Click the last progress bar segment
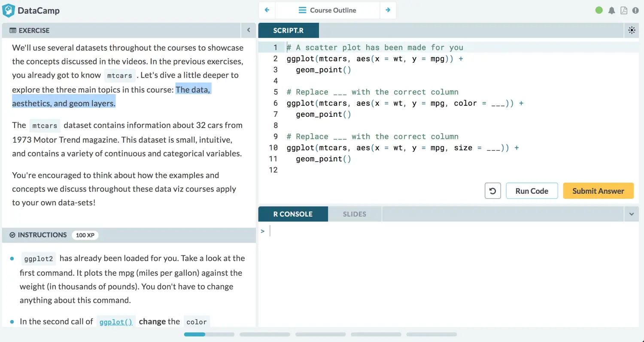Image resolution: width=644 pixels, height=342 pixels. (431, 334)
